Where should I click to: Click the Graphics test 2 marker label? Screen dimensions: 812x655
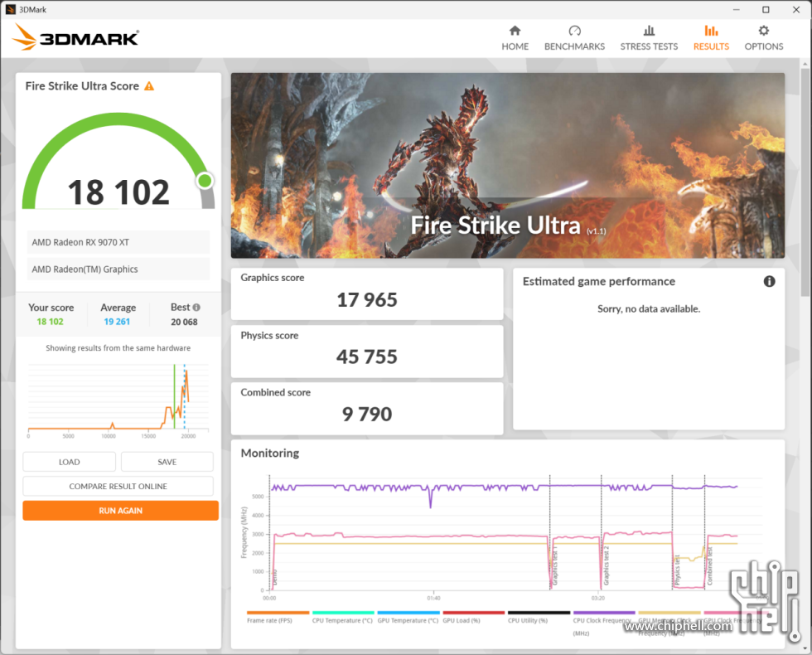606,565
